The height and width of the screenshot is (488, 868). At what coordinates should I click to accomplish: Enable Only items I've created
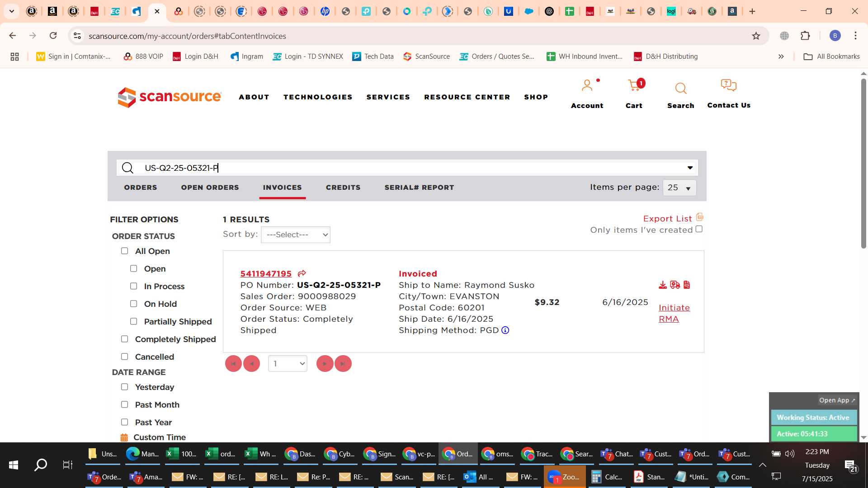pos(699,229)
